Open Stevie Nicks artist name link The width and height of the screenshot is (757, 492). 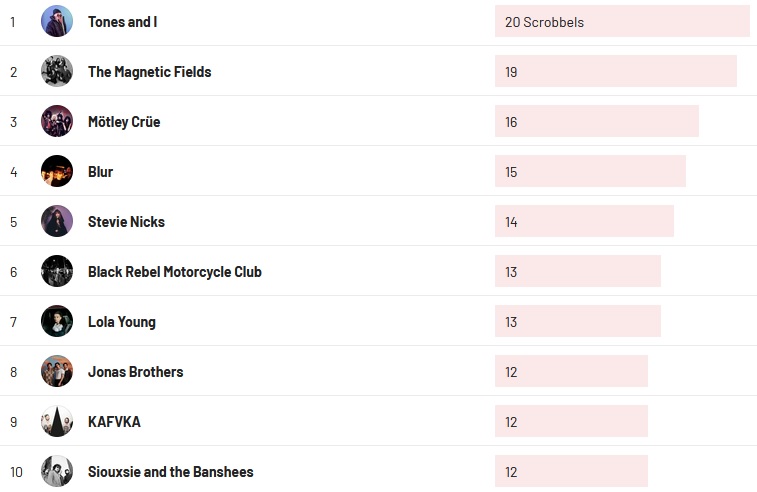(x=126, y=222)
